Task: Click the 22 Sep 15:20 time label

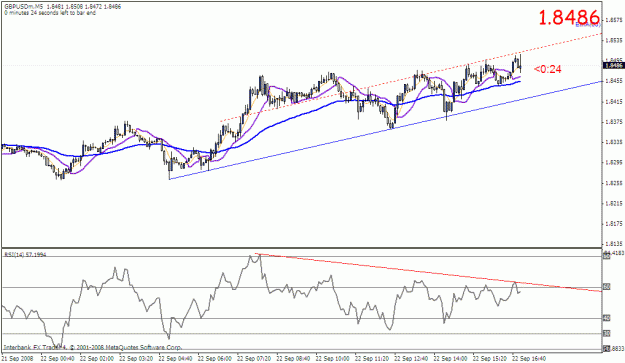Action: point(490,359)
